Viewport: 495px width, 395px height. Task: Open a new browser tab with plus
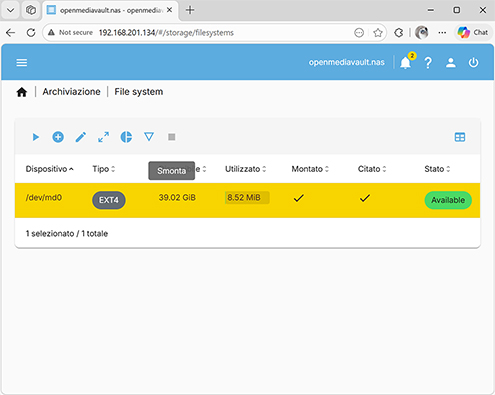(190, 10)
